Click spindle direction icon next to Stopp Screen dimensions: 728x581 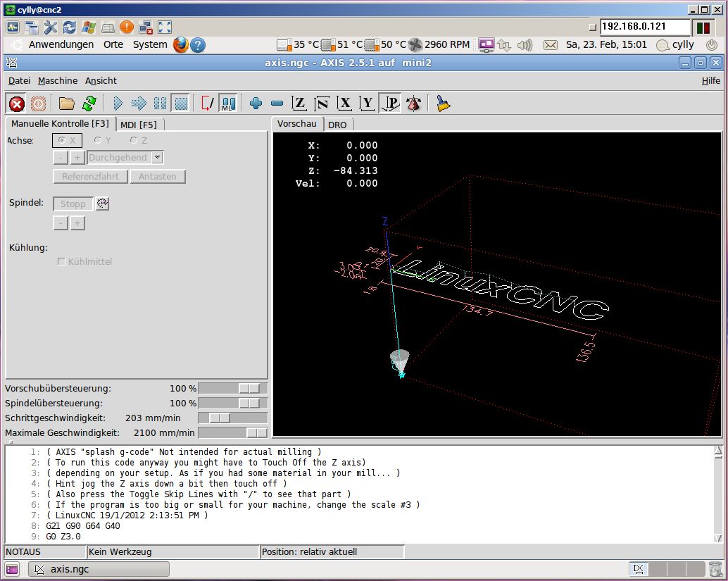pyautogui.click(x=102, y=204)
